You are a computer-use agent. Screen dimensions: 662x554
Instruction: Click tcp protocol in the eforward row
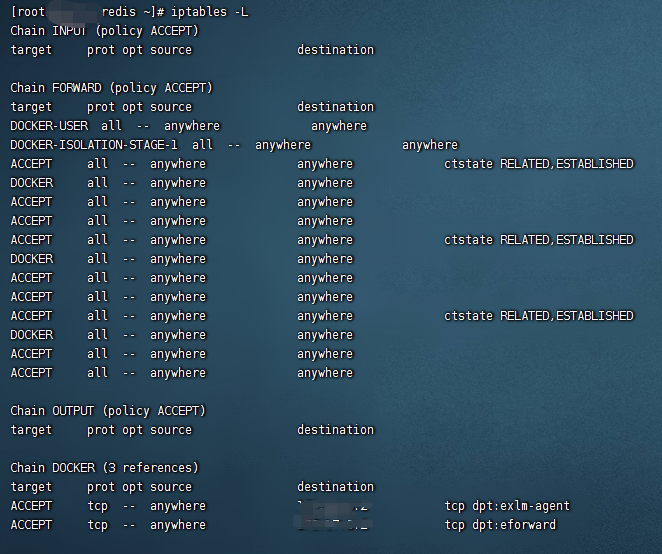[x=97, y=525]
